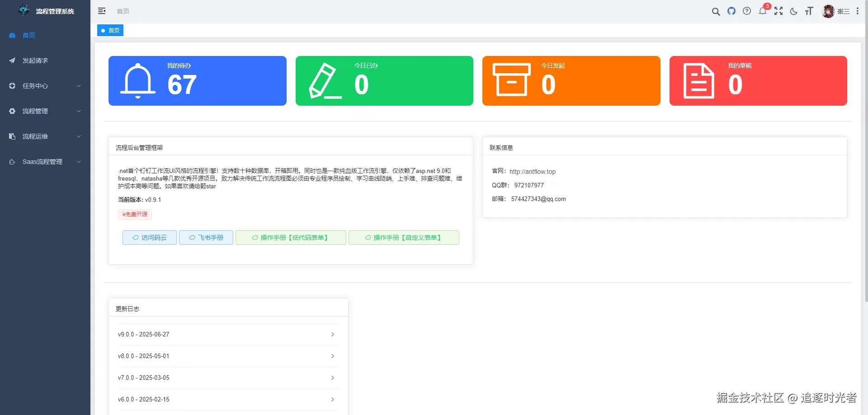Open the 流程管理 menu item
The height and width of the screenshot is (415, 868).
pos(45,111)
